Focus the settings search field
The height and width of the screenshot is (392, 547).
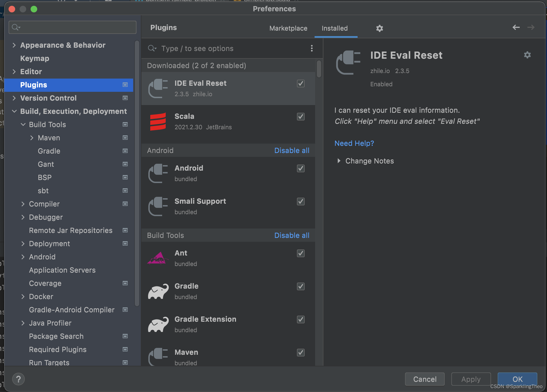coord(73,27)
